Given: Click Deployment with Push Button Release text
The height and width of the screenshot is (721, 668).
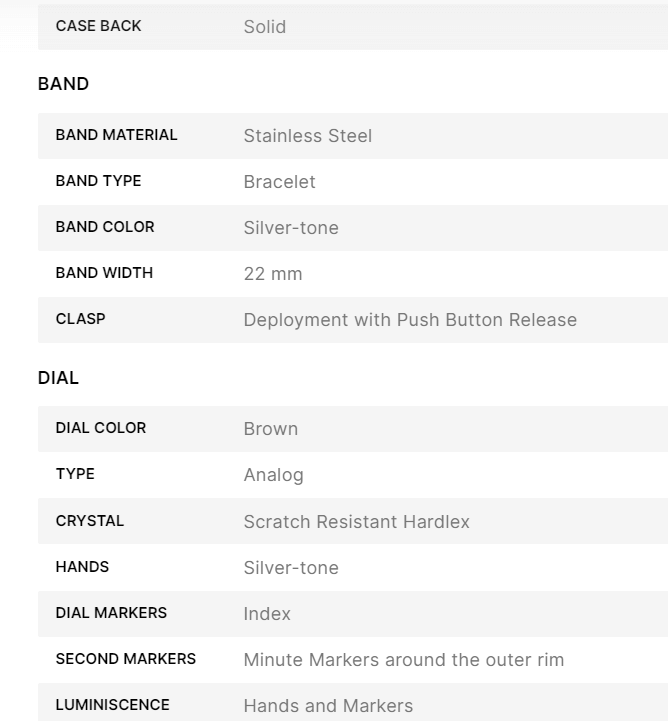Looking at the screenshot, I should (x=410, y=320).
